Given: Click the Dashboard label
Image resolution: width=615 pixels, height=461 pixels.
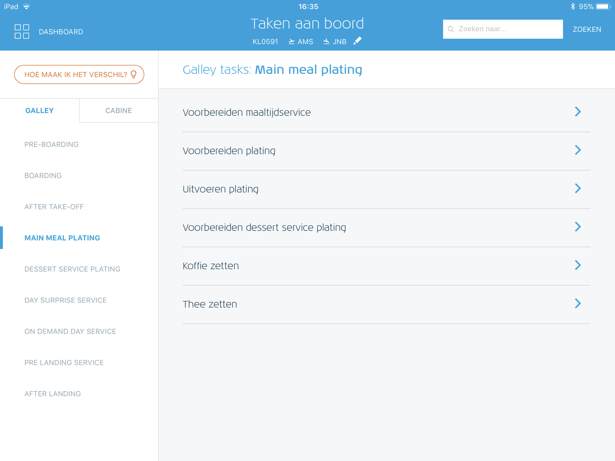Looking at the screenshot, I should pyautogui.click(x=61, y=32).
